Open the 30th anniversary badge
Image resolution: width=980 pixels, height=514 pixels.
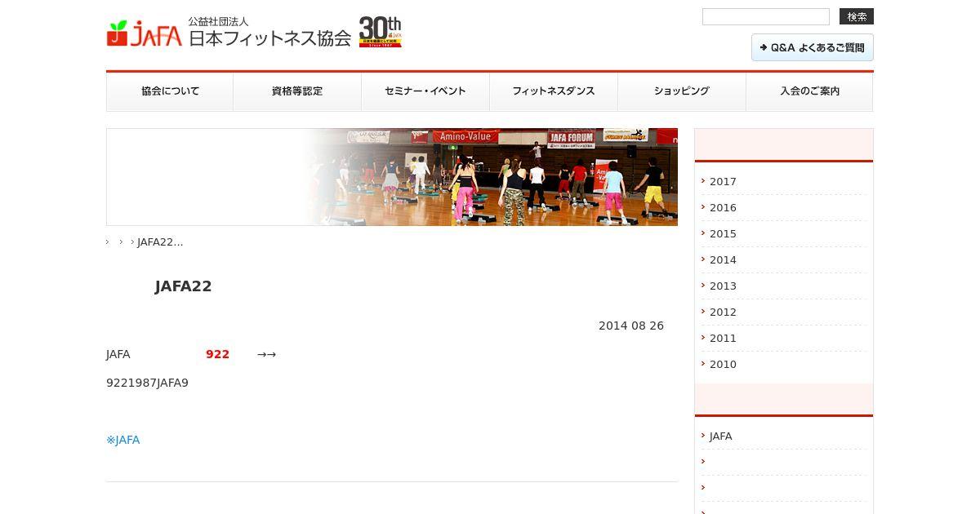click(x=381, y=32)
